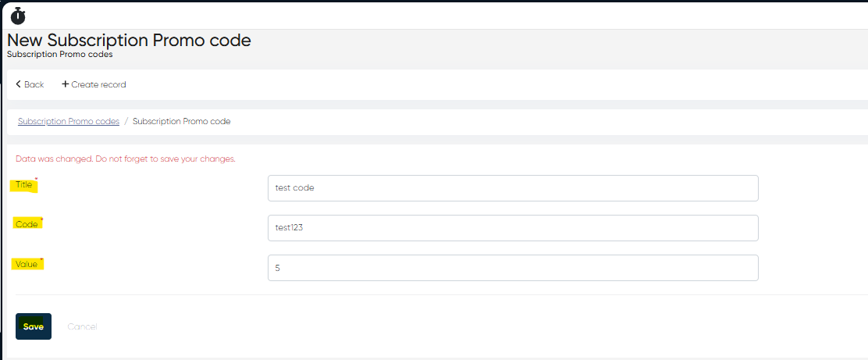Open the Subscription Promo codes breadcrumb link

click(69, 122)
